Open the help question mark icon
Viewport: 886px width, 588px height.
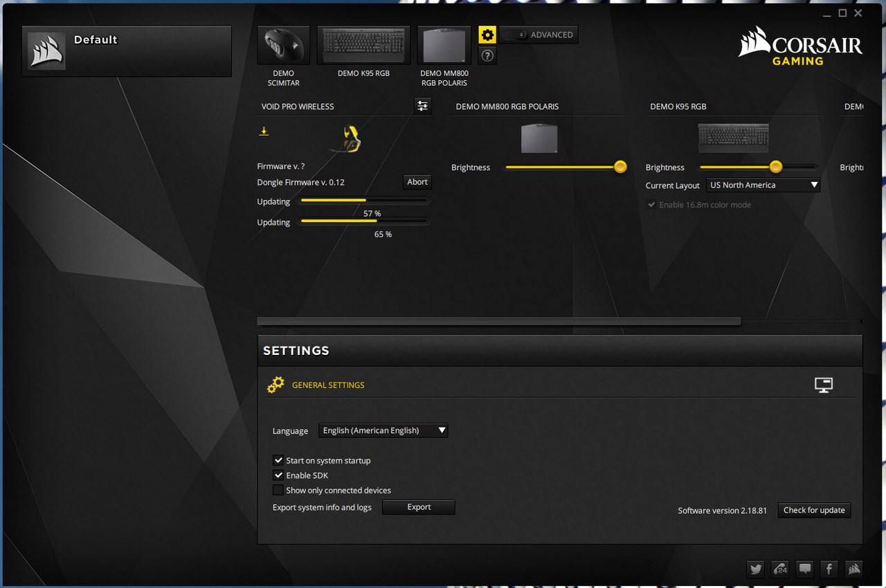tap(487, 56)
